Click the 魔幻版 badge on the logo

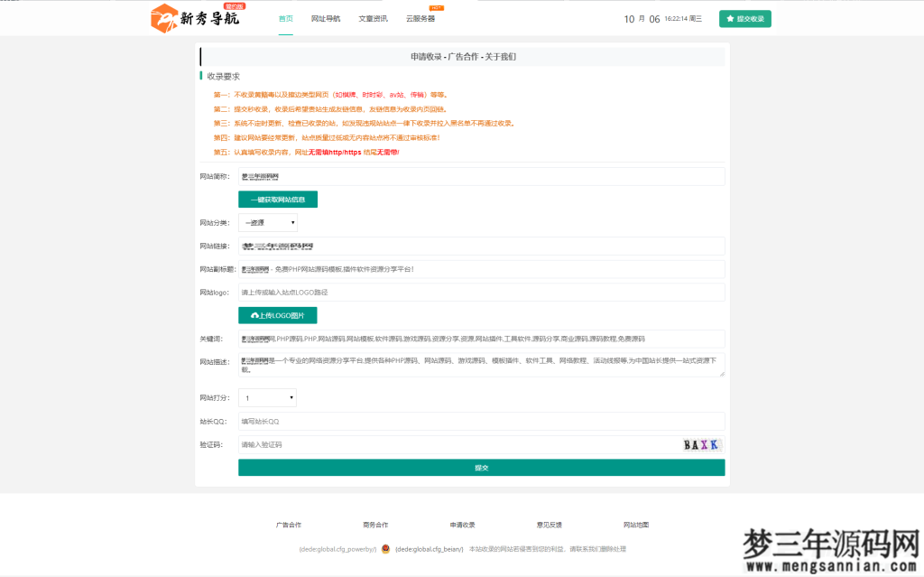click(234, 6)
